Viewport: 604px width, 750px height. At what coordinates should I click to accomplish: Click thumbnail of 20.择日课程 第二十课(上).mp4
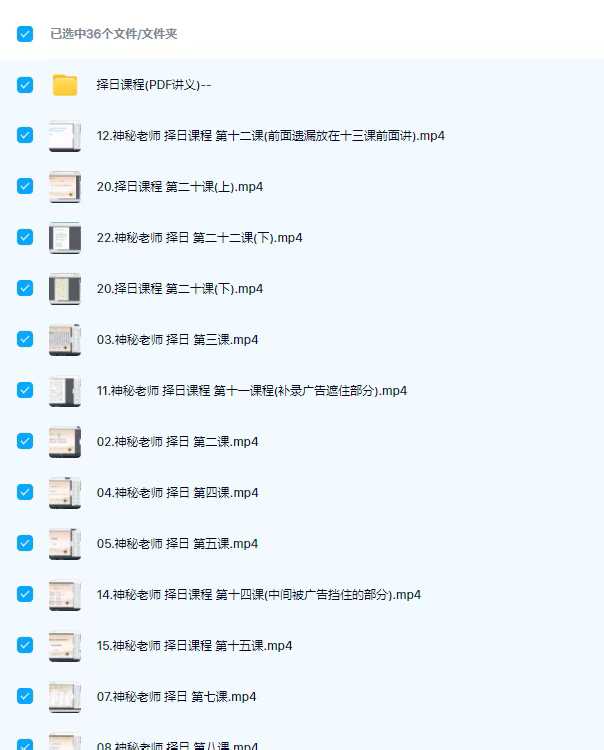pos(65,187)
